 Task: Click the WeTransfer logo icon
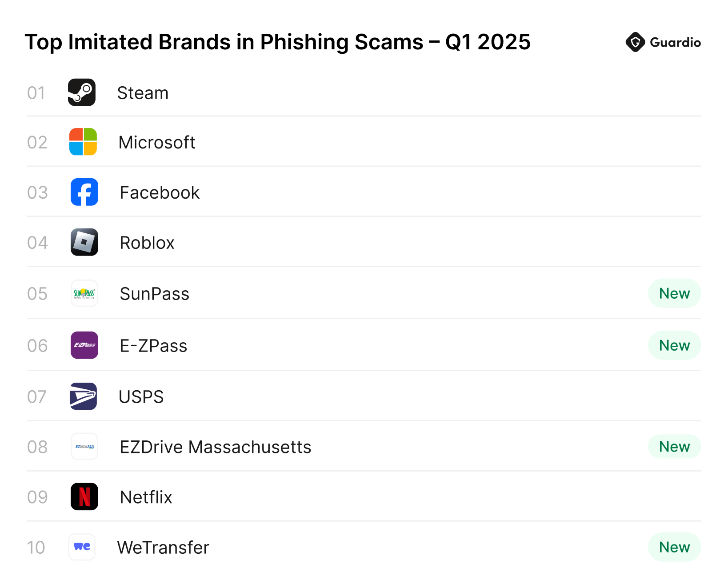[x=82, y=547]
